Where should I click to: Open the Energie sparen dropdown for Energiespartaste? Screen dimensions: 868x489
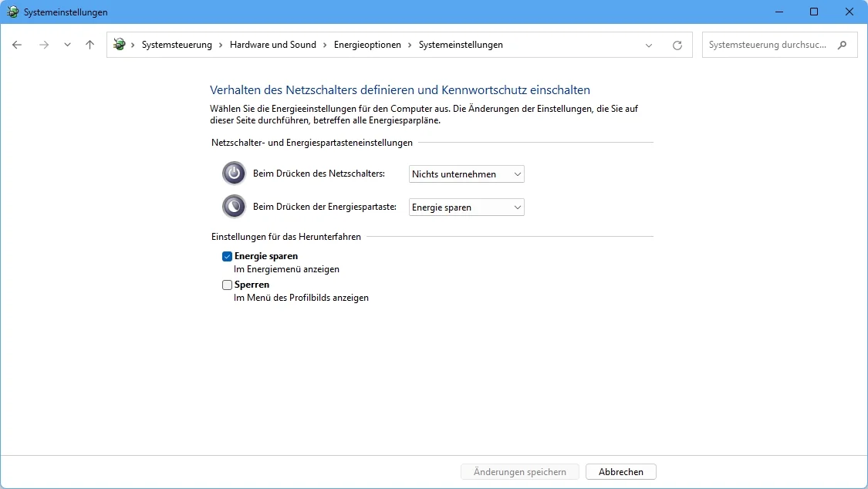click(466, 207)
